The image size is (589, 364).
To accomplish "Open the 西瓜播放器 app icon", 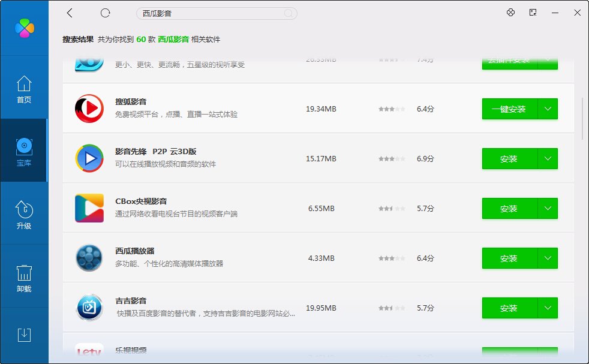I will pos(89,258).
